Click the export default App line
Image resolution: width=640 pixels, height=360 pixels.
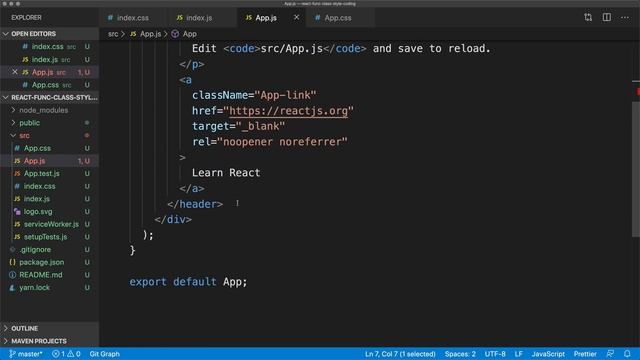(188, 282)
